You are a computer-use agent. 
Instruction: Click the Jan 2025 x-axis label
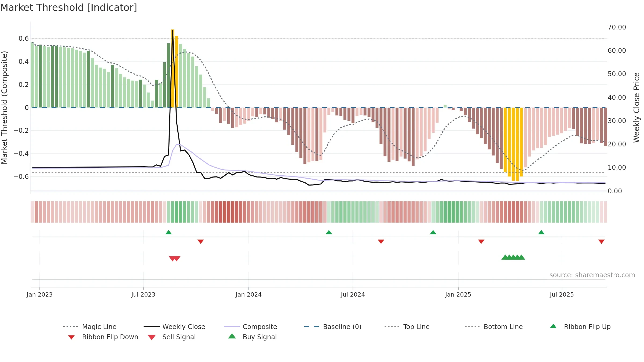(458, 294)
